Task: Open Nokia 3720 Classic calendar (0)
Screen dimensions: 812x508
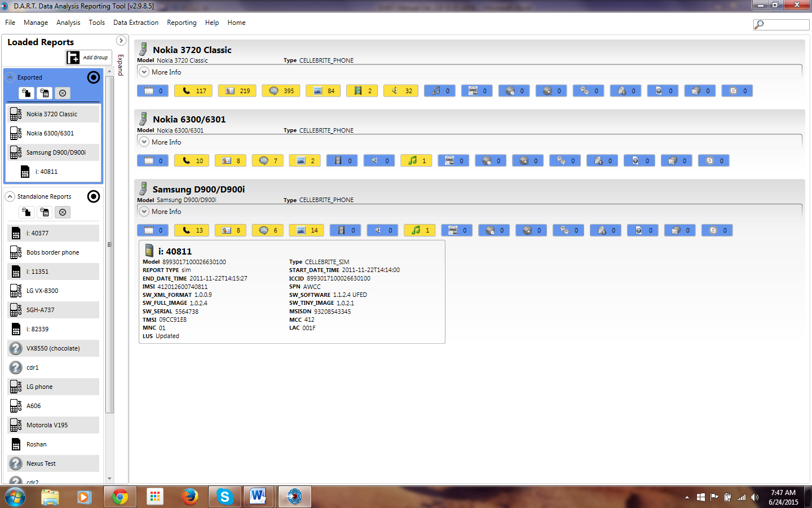Action: tap(153, 91)
